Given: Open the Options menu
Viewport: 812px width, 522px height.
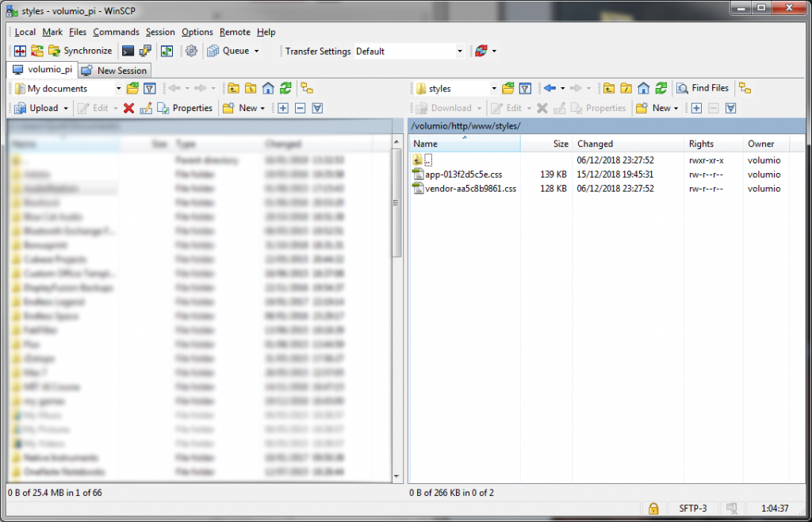Looking at the screenshot, I should 197,32.
